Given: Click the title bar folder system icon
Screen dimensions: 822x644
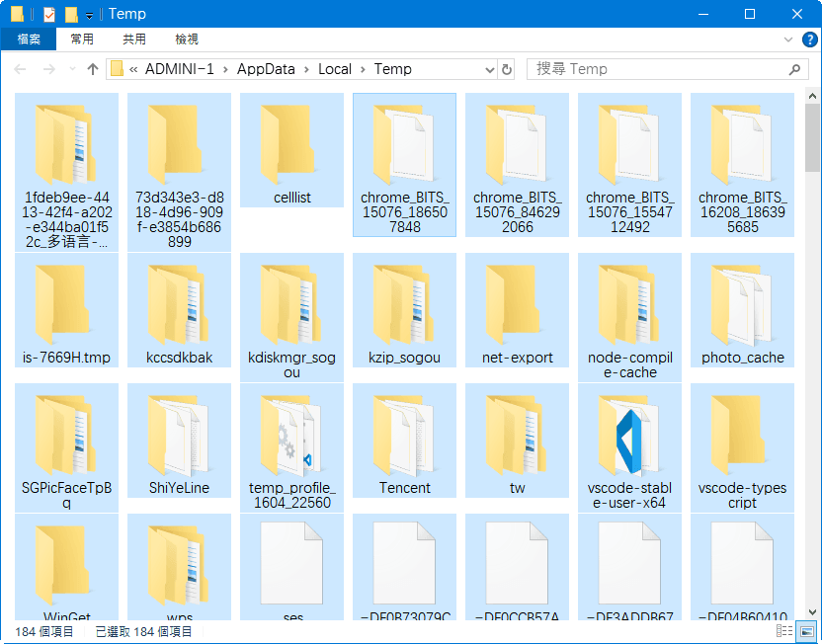Looking at the screenshot, I should [18, 14].
